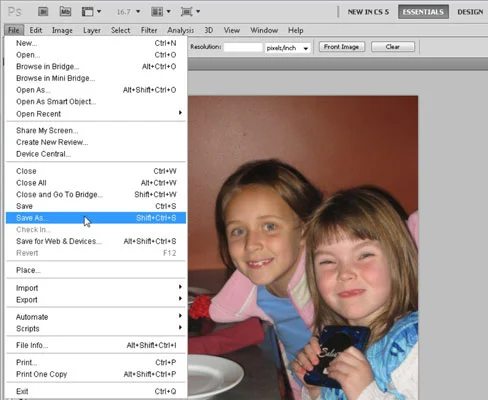Select Create New Review... menu item

click(x=96, y=142)
